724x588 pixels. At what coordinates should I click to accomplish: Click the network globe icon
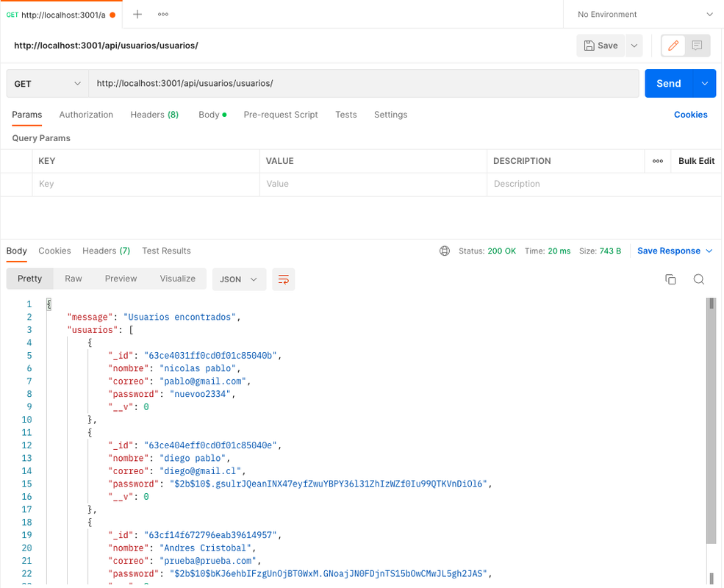coord(445,251)
